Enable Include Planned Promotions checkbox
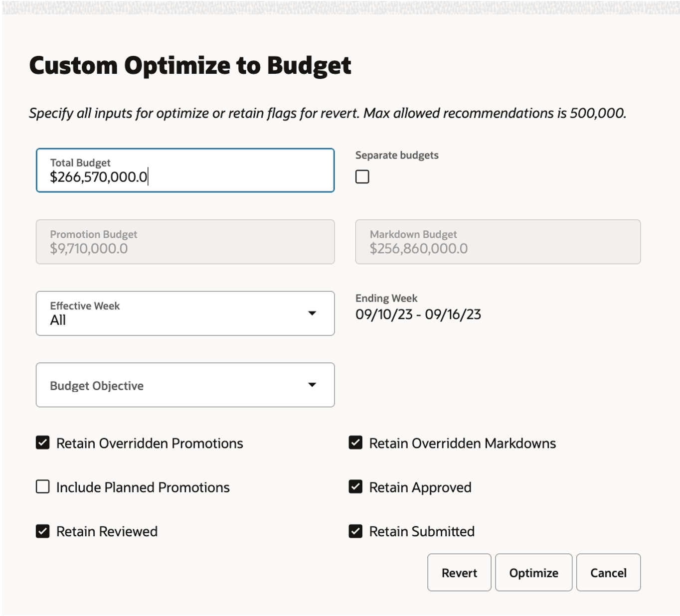680x616 pixels. pyautogui.click(x=43, y=486)
